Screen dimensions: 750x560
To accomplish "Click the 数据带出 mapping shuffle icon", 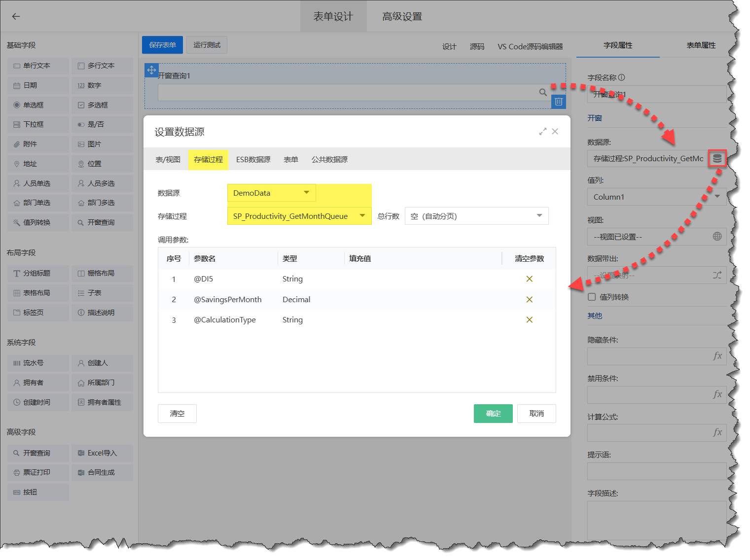I will click(x=717, y=275).
